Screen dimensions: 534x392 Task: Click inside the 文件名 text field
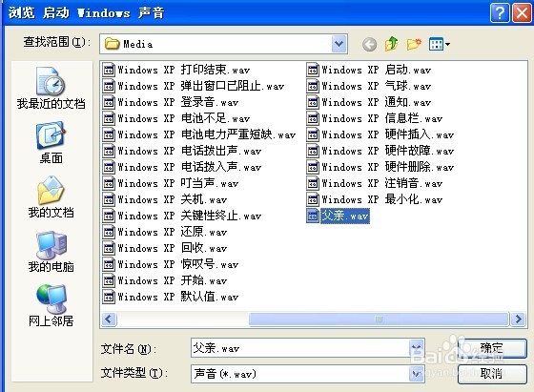300,348
